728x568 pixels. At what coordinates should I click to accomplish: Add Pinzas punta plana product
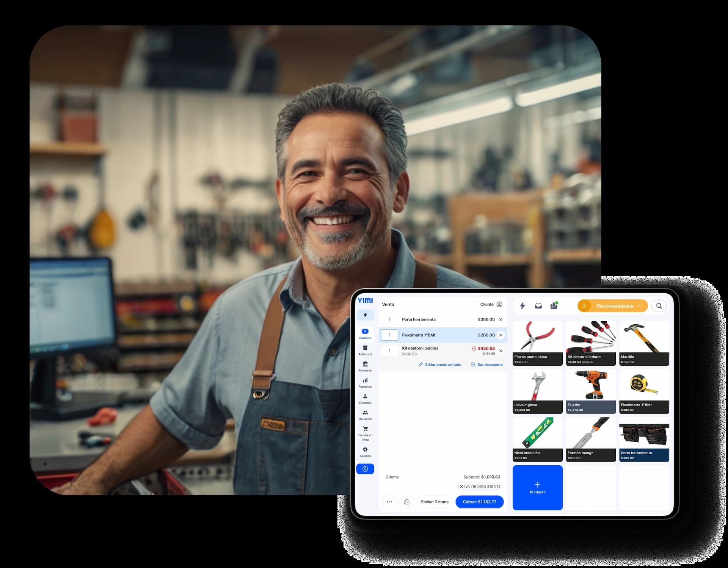tap(538, 343)
